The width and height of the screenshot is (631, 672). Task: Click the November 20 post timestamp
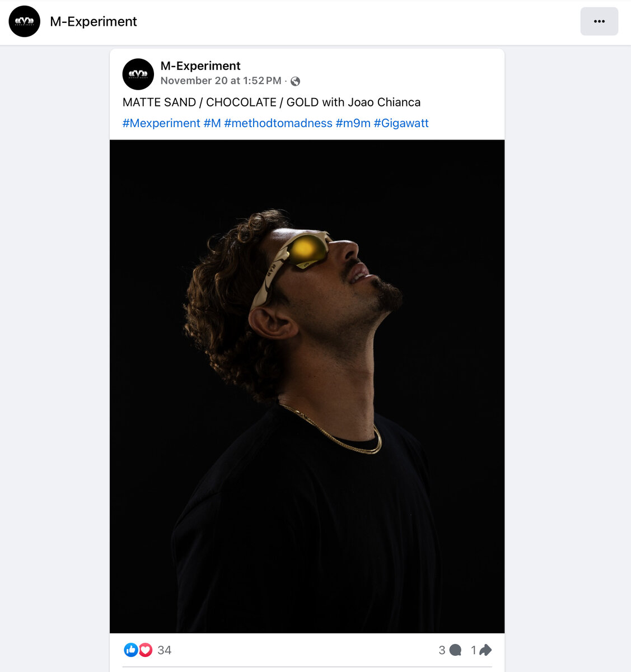click(x=221, y=81)
